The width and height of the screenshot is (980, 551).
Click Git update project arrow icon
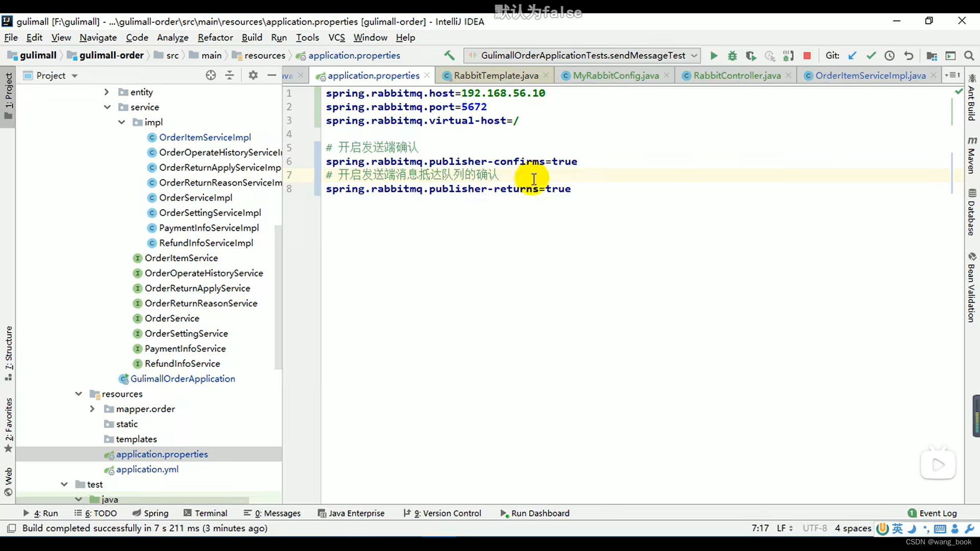click(x=852, y=56)
